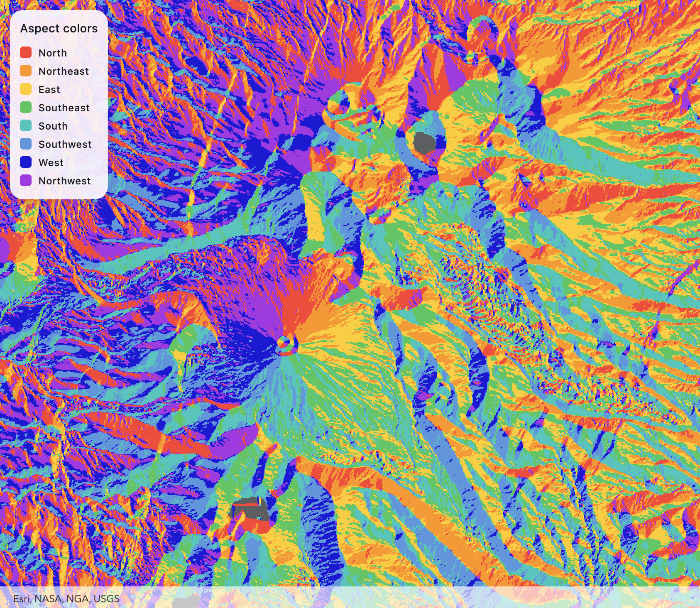Click the 'Northwest' legend label
The height and width of the screenshot is (608, 700).
coord(64,181)
